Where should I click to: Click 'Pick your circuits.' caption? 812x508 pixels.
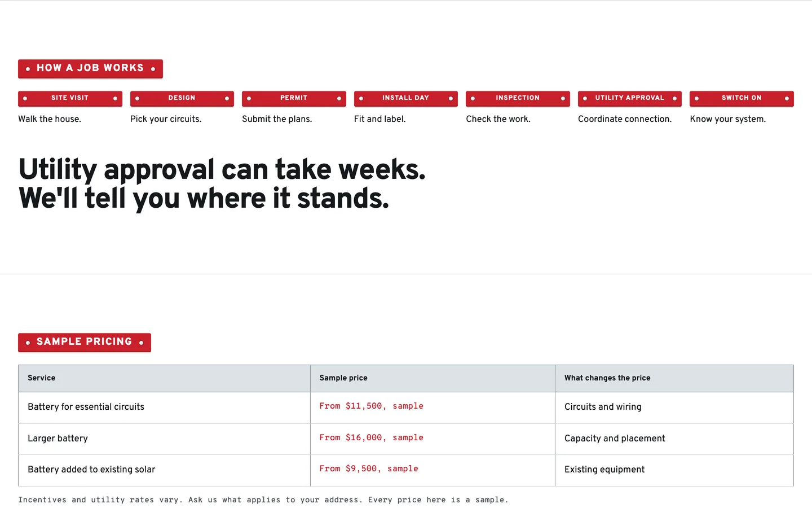click(x=166, y=119)
